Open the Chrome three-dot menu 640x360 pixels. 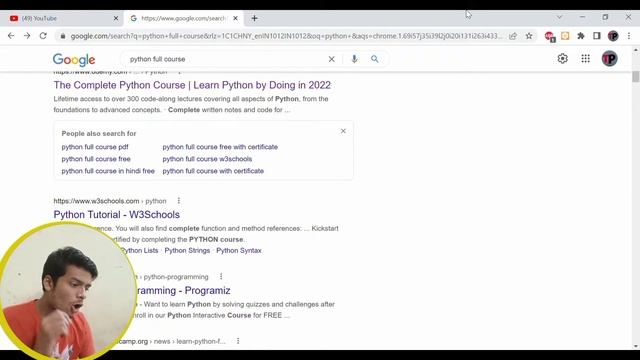click(629, 36)
